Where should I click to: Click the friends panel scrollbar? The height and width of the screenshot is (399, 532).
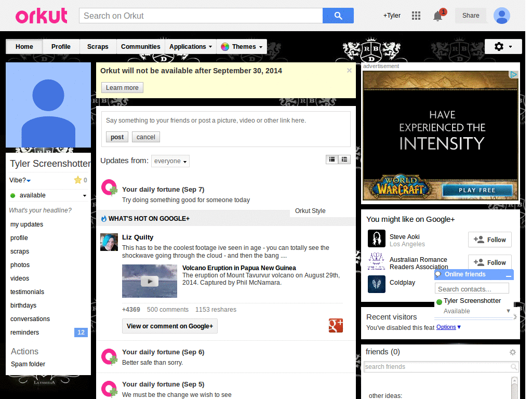[x=514, y=388]
